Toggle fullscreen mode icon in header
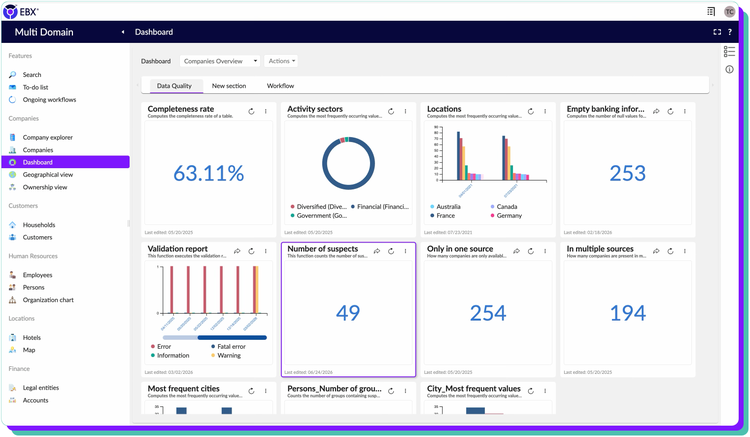The height and width of the screenshot is (437, 750). coord(717,32)
